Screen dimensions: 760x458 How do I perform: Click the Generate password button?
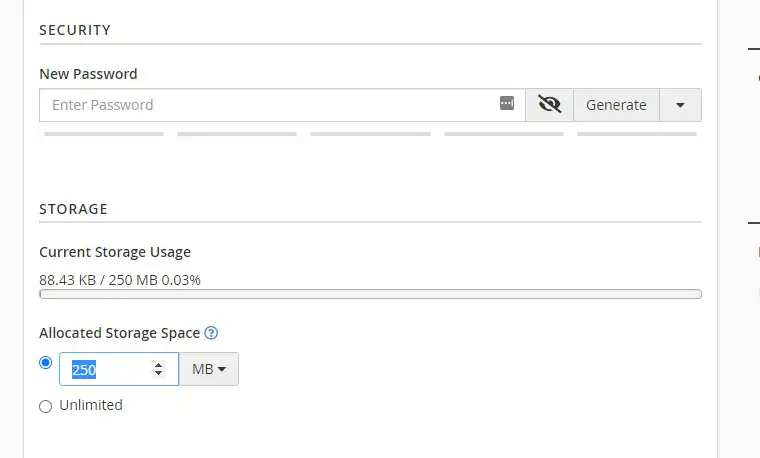point(616,105)
